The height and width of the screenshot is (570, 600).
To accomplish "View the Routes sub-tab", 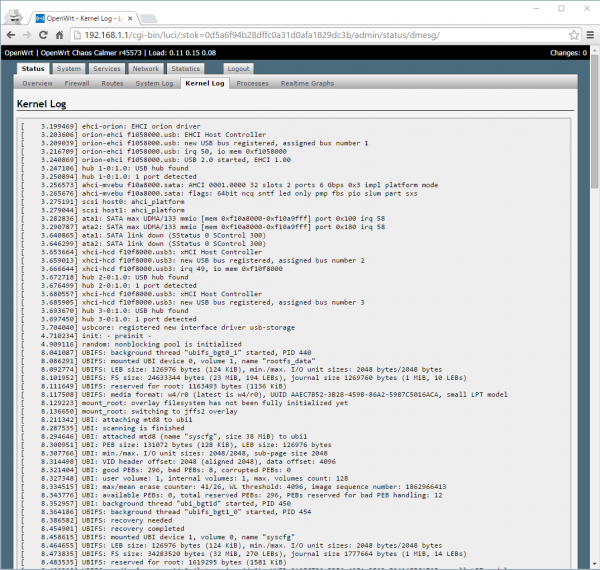I will [112, 84].
